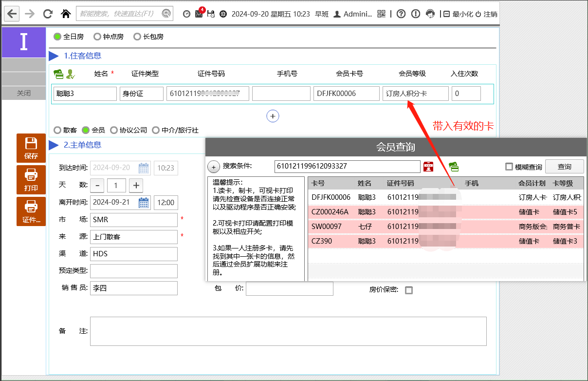Open the customer service headset icon
Screen dimensions: 588x381
coord(430,14)
